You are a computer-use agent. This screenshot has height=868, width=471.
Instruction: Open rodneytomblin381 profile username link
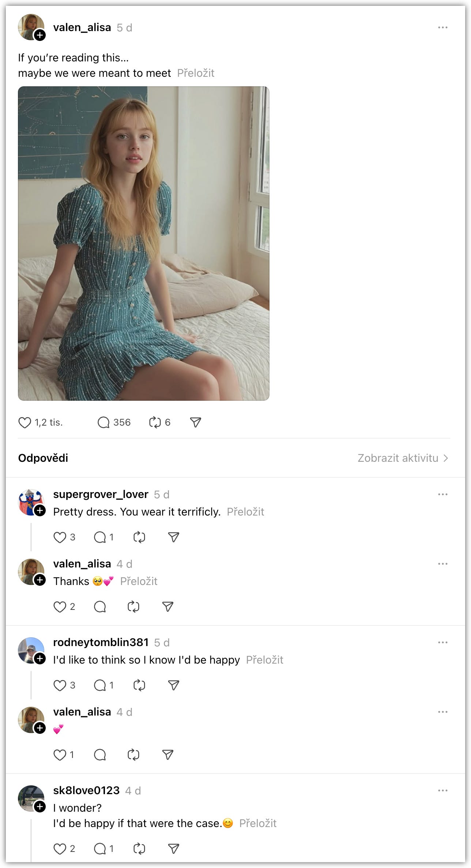coord(101,642)
